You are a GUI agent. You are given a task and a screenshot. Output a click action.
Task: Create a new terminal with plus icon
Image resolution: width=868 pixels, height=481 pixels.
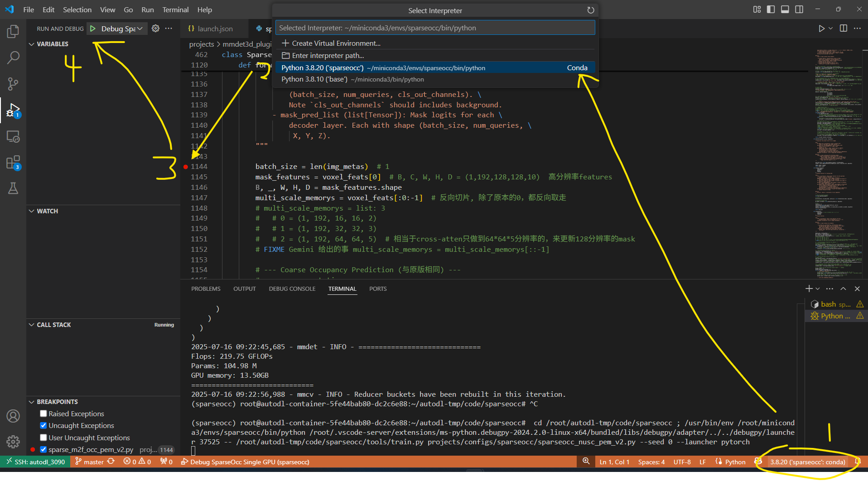(x=809, y=289)
